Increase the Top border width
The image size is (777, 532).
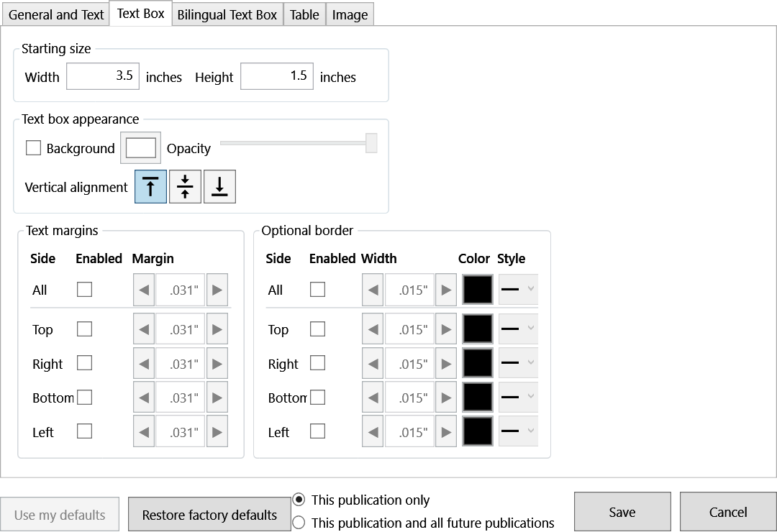[446, 329]
